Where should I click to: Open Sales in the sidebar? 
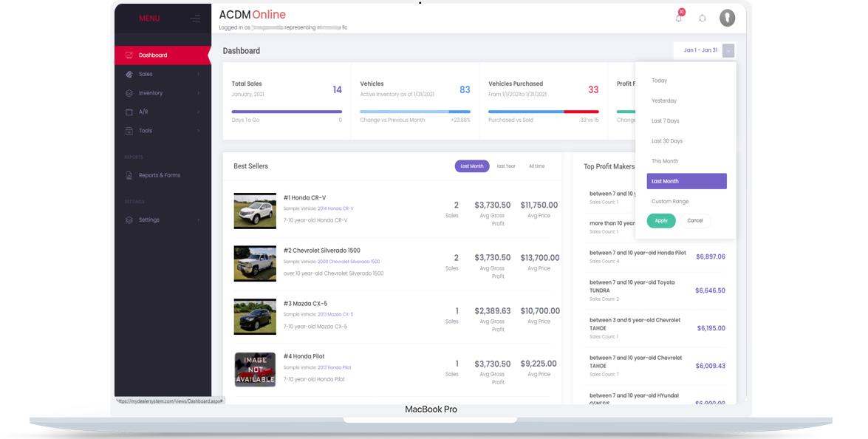click(x=163, y=74)
